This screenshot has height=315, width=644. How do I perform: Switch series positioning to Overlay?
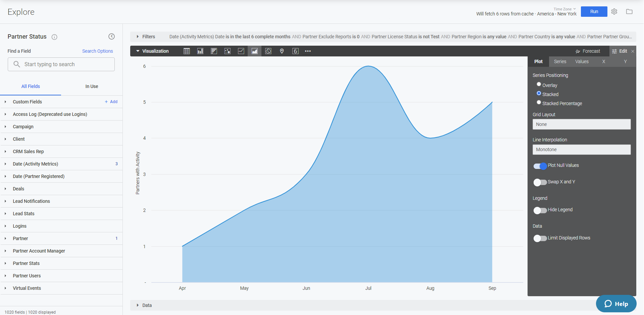[539, 84]
